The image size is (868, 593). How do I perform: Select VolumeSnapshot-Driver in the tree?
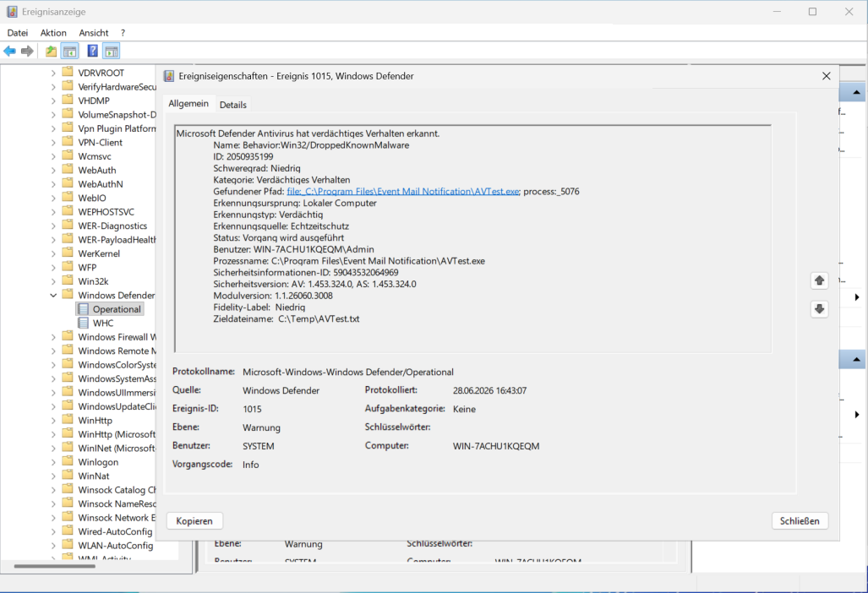coord(117,115)
